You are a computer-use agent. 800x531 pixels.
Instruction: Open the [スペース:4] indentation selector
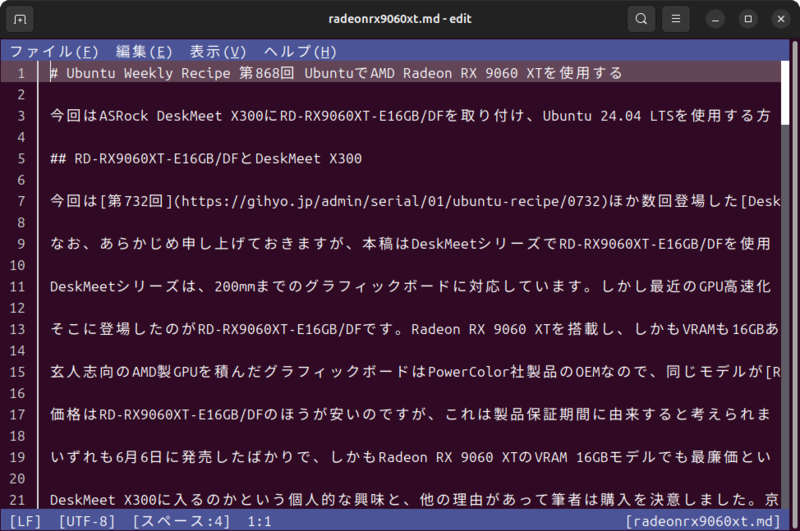(x=180, y=521)
